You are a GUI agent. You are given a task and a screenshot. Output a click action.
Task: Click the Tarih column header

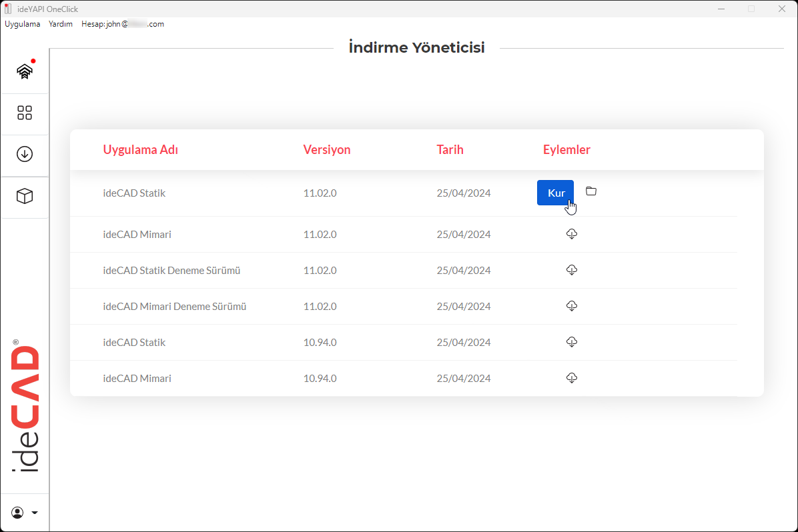coord(450,150)
